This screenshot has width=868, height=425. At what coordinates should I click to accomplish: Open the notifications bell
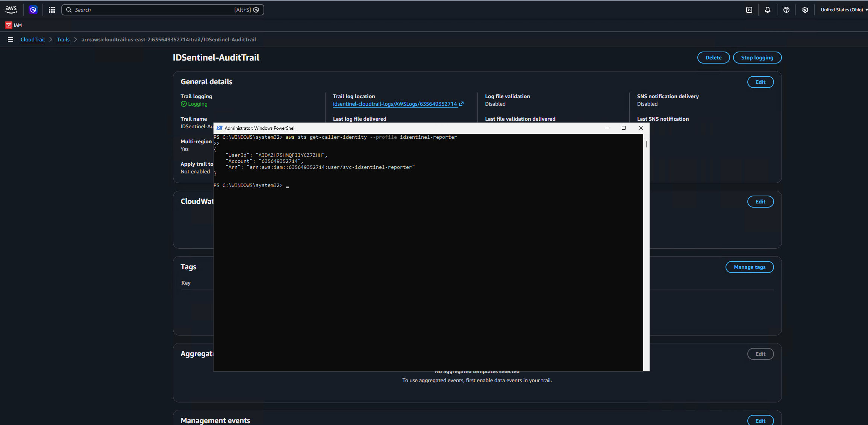[x=768, y=10]
